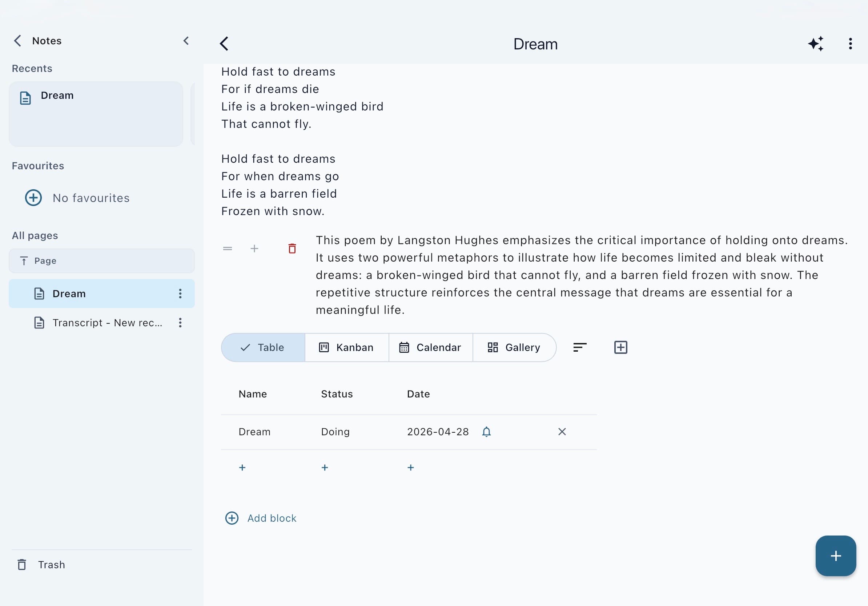Add entry under Status column
This screenshot has width=868, height=606.
tap(325, 468)
